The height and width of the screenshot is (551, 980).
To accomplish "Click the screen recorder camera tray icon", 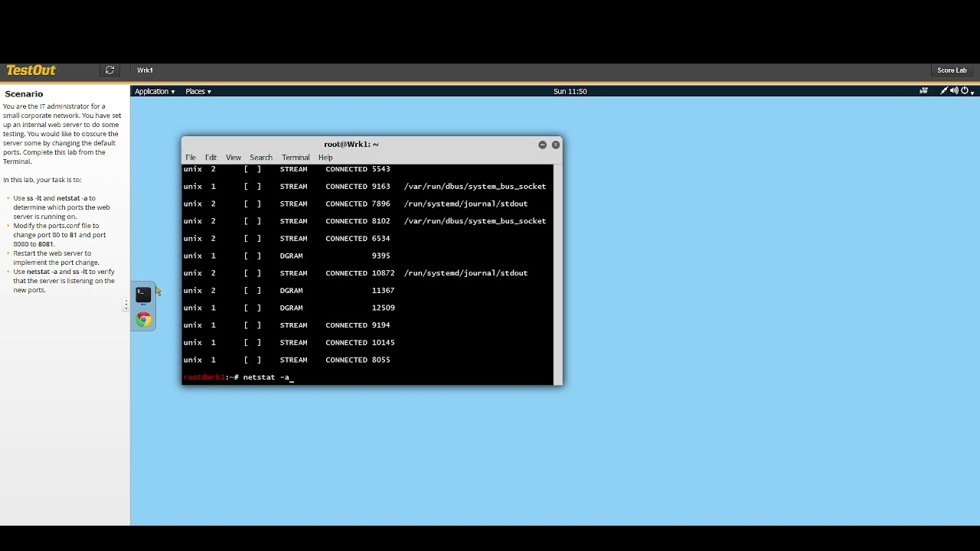I will [923, 91].
